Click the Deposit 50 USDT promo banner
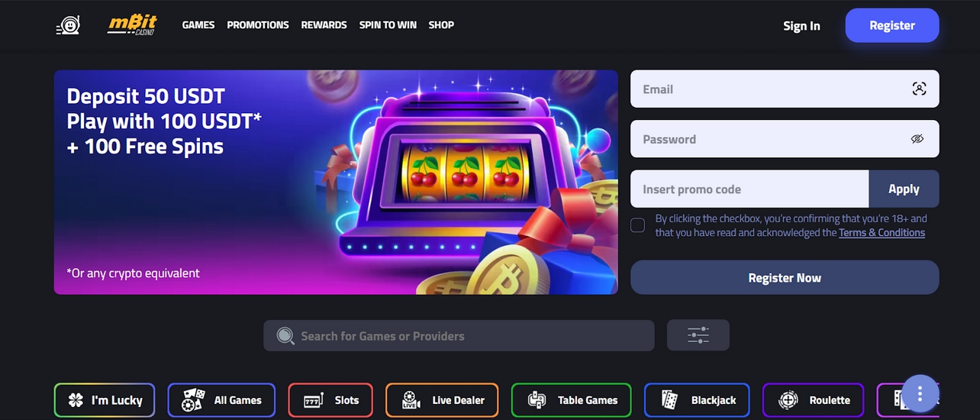The width and height of the screenshot is (980, 420). [x=336, y=183]
